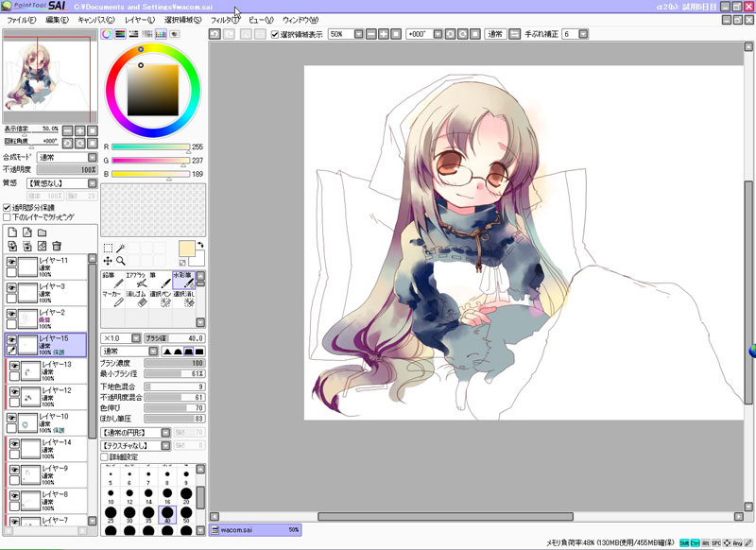Select layer レイヤー14 in the layer list

click(47, 449)
